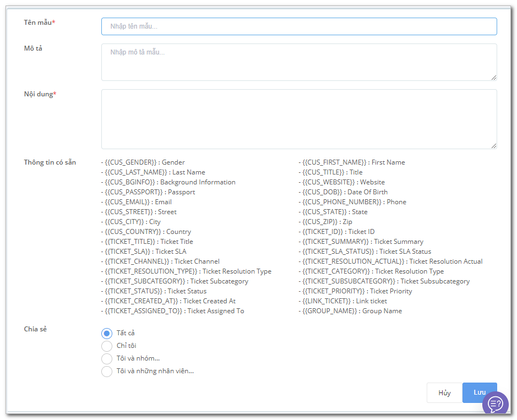Click the {{LINK_TICKET}} : Link ticket placeholder
Screen dimensions: 517x420
(343, 301)
